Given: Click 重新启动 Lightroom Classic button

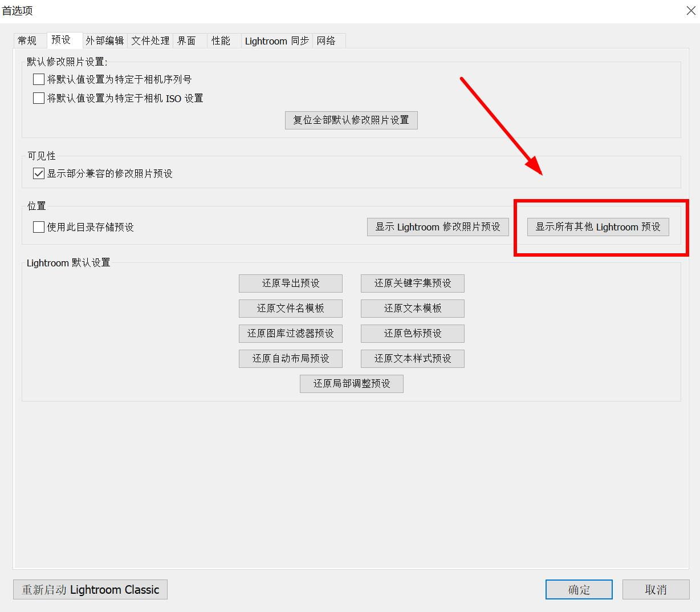Looking at the screenshot, I should tap(90, 590).
